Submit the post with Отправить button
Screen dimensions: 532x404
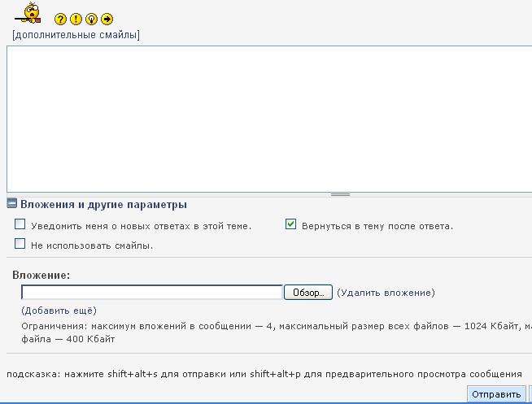496,395
